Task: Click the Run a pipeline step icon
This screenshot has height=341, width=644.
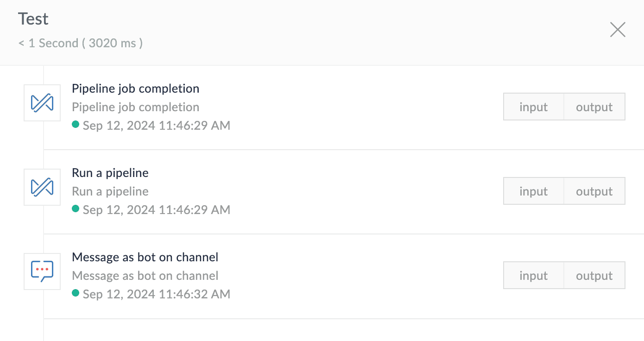Action: pos(42,187)
